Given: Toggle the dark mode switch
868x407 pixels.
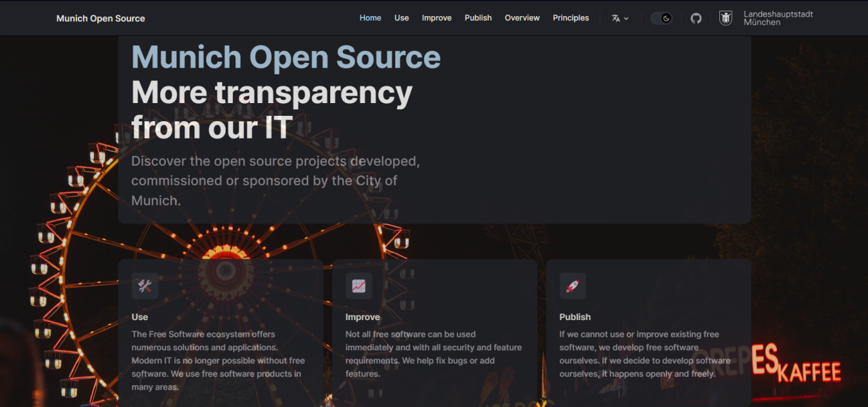Looking at the screenshot, I should pos(662,18).
